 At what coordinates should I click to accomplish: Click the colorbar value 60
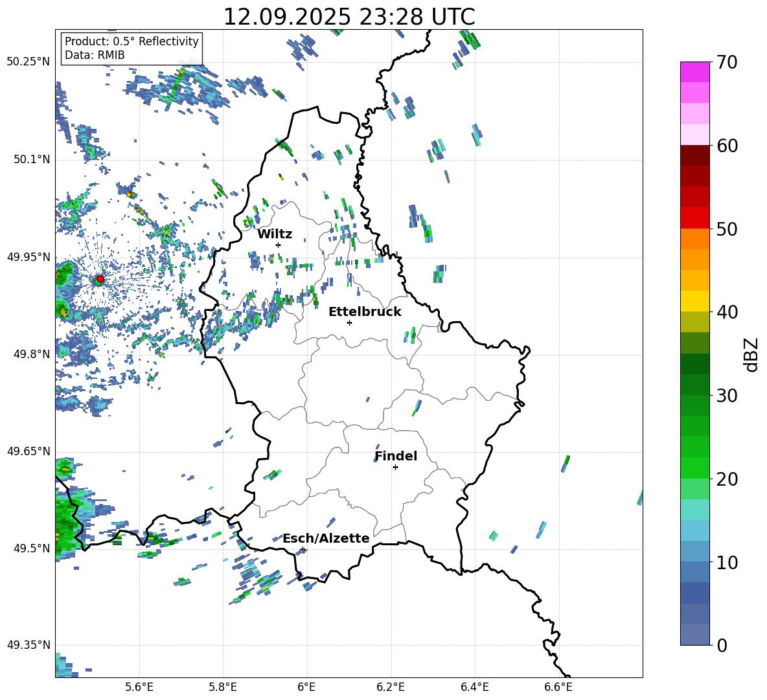tap(727, 146)
